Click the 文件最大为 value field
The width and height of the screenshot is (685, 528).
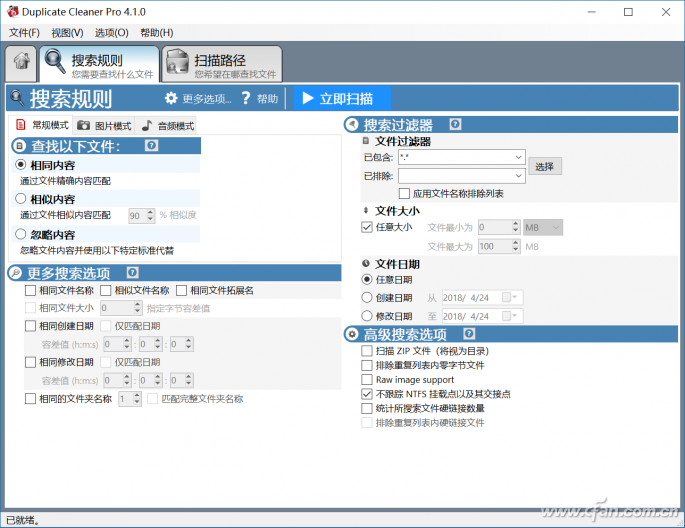tap(495, 246)
